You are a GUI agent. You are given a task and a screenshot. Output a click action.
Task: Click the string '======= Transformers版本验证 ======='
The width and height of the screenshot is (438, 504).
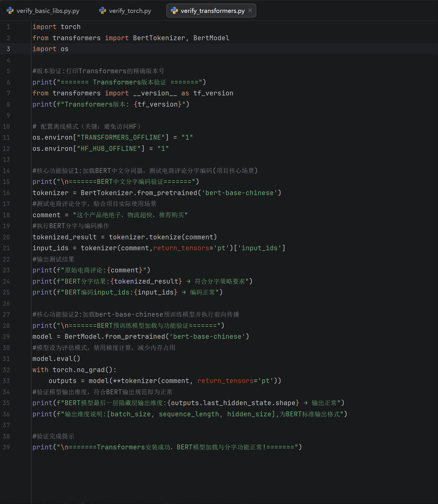(130, 82)
